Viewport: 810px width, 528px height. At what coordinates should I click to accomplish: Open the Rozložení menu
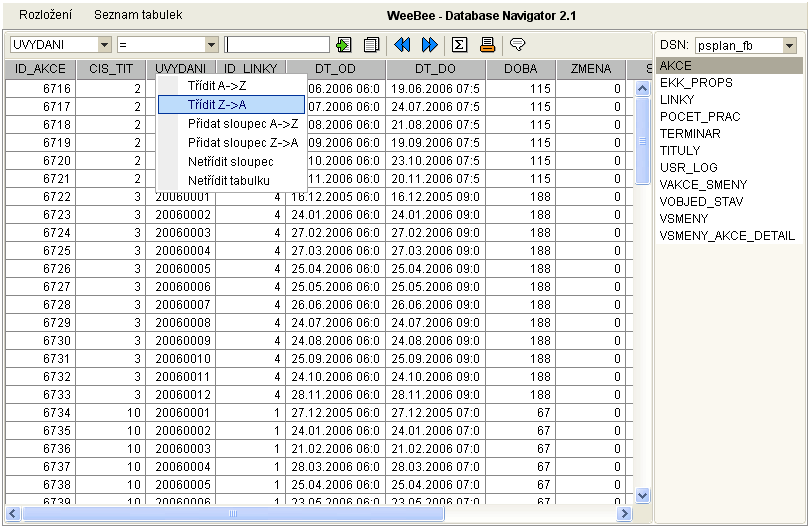coord(46,16)
